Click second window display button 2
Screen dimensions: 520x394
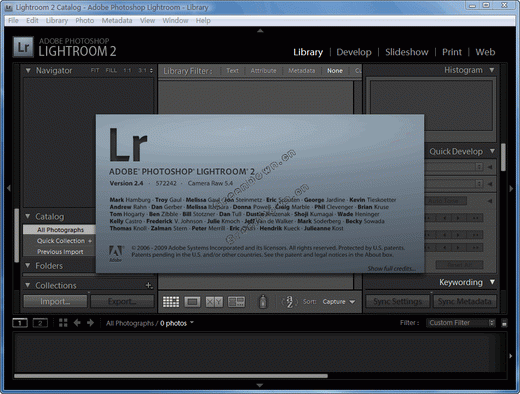coord(40,323)
